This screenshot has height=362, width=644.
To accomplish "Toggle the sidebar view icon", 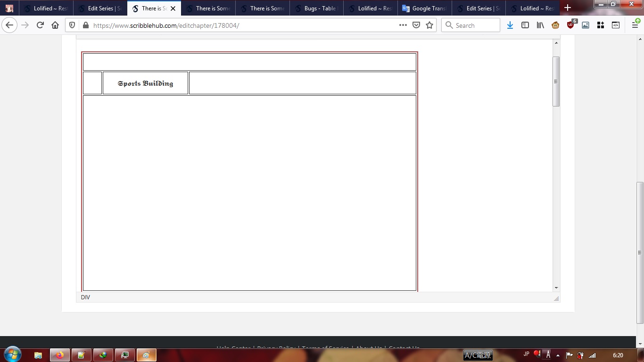I will 525,25.
